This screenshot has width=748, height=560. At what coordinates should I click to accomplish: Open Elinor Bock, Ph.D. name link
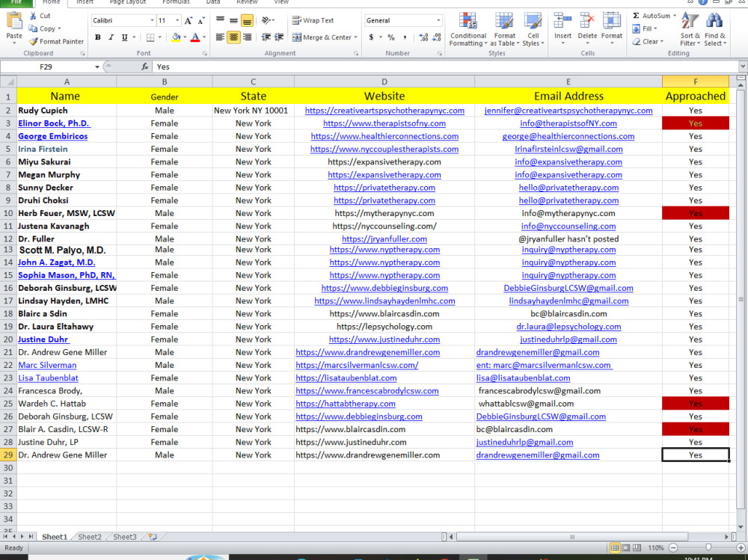pyautogui.click(x=54, y=123)
